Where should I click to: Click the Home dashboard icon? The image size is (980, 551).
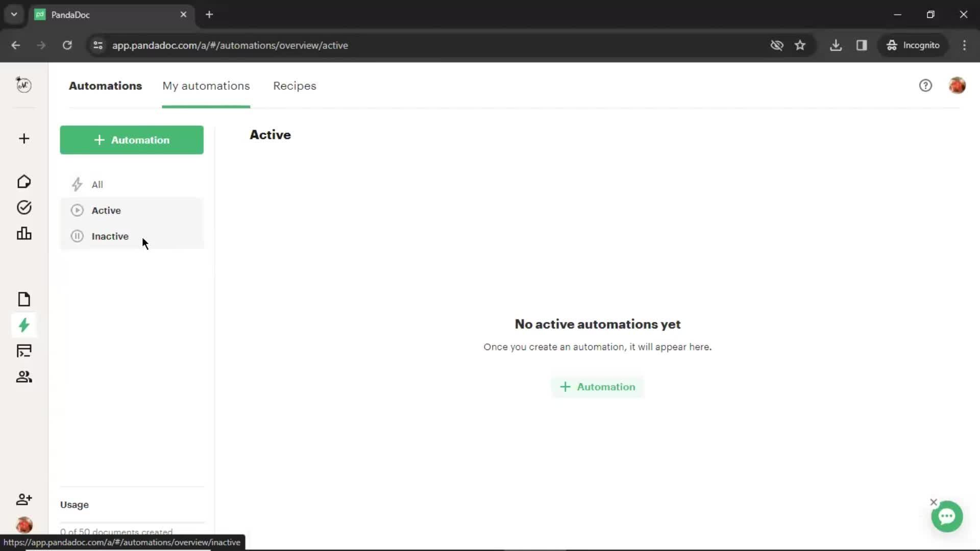point(23,181)
